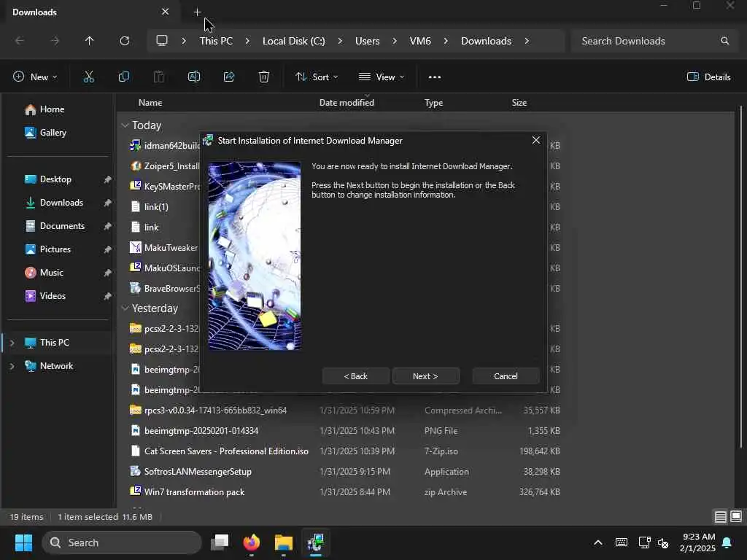Open Documents in navigation pane
747x560 pixels.
[62, 226]
